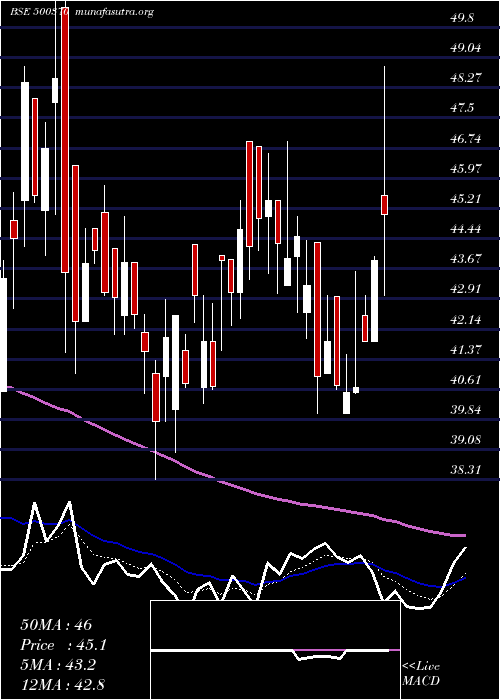Click the 41.37 price axis label
The width and height of the screenshot is (500, 700).
point(466,349)
